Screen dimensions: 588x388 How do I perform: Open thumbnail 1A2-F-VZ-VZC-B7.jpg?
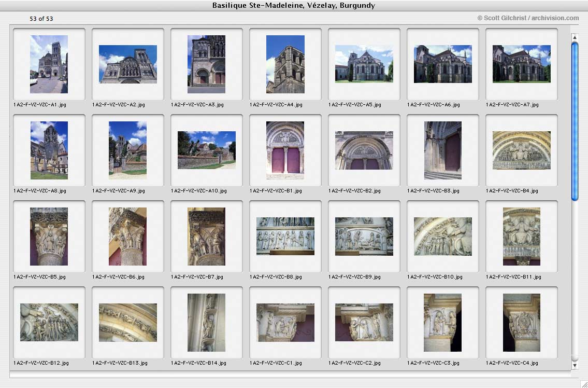pyautogui.click(x=207, y=237)
